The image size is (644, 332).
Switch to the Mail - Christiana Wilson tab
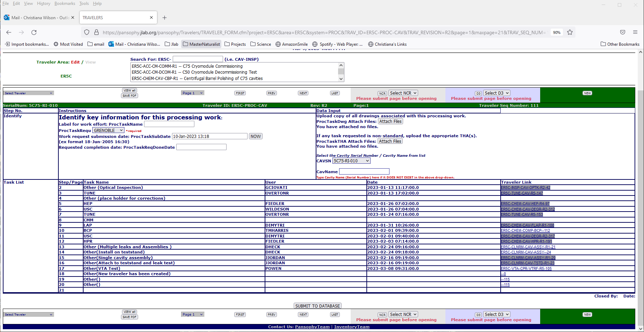coord(37,17)
